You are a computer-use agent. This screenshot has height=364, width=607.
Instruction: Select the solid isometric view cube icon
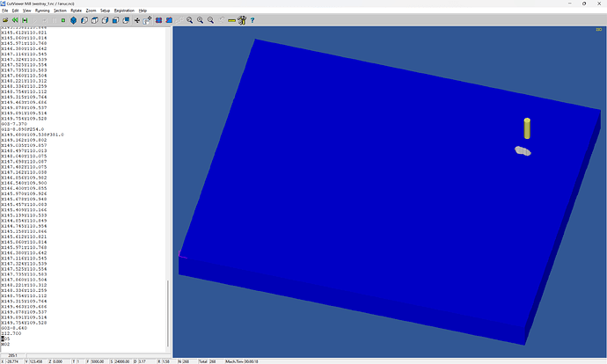(x=74, y=20)
